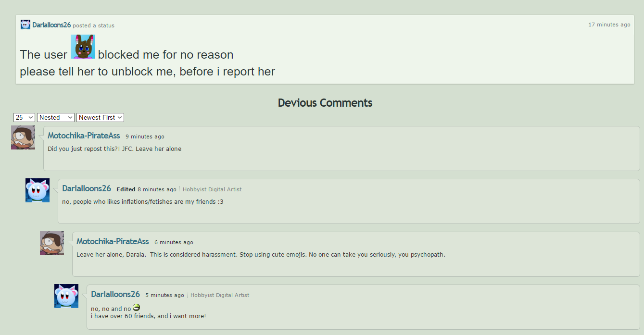Click the '9 minutes ago' comment timestamp
Screen dimensions: 644x335
pyautogui.click(x=145, y=136)
